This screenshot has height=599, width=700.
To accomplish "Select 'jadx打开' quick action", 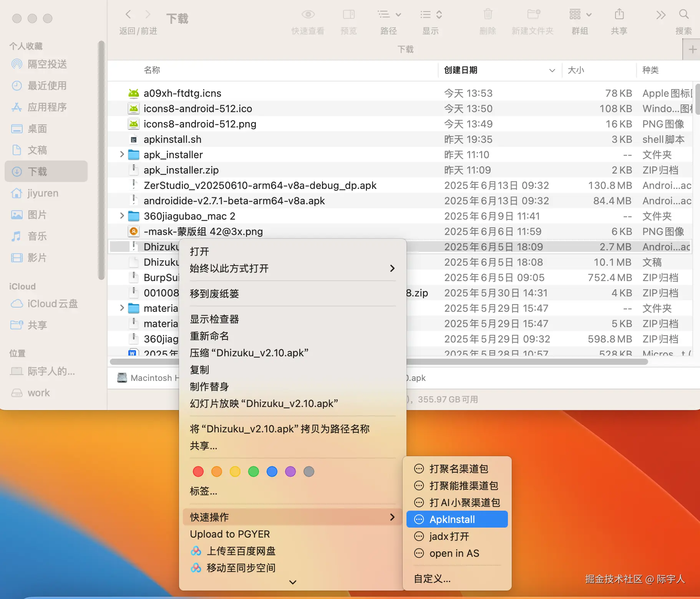I will pos(457,536).
